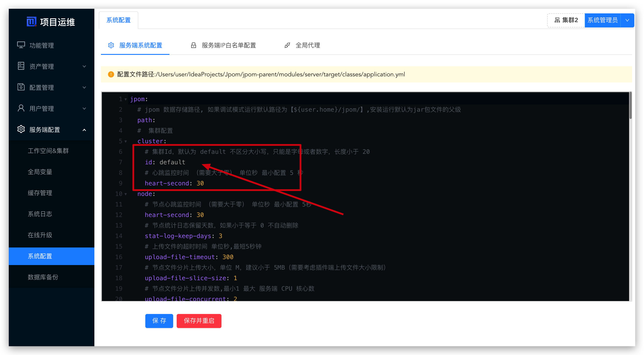Image resolution: width=644 pixels, height=355 pixels.
Task: Click the gear icon beside 服务端配置
Action: click(x=21, y=129)
